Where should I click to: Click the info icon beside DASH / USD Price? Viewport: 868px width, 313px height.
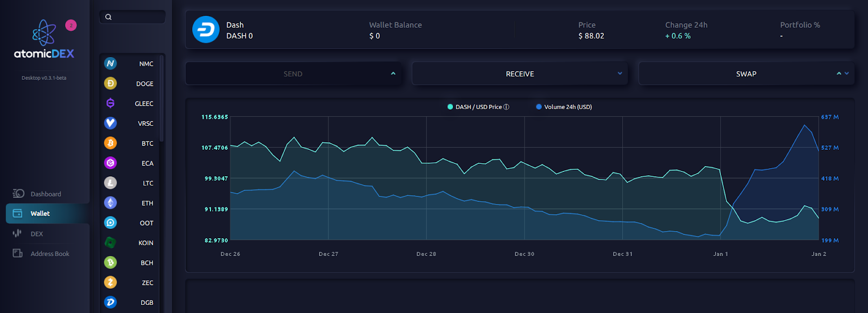506,107
